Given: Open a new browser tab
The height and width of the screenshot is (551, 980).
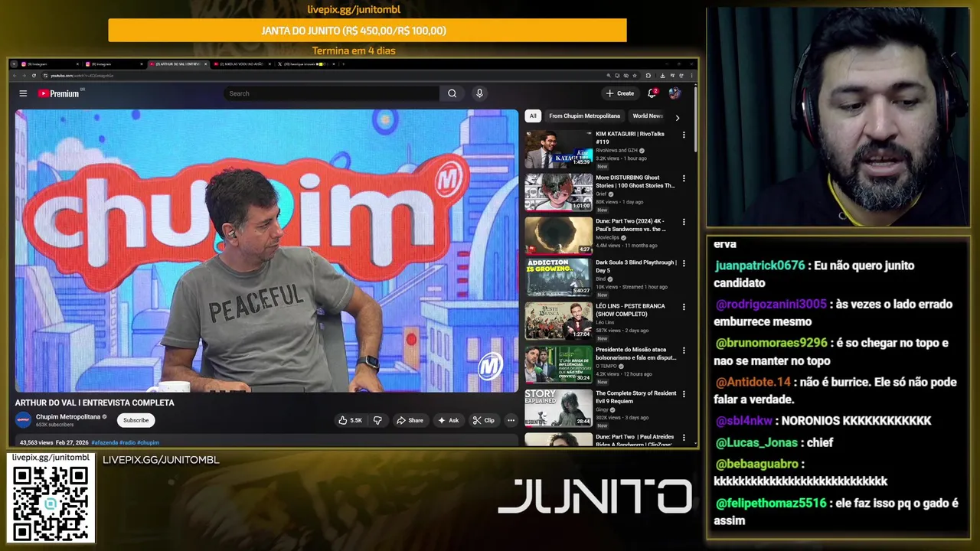Looking at the screenshot, I should tap(343, 64).
